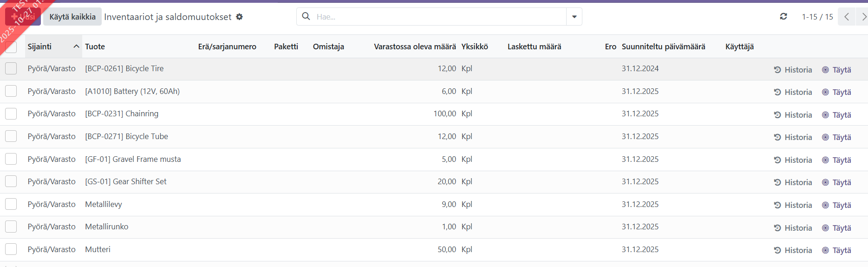Viewport: 868px width, 267px height.
Task: Open the search filter dropdown arrow
Action: click(574, 17)
